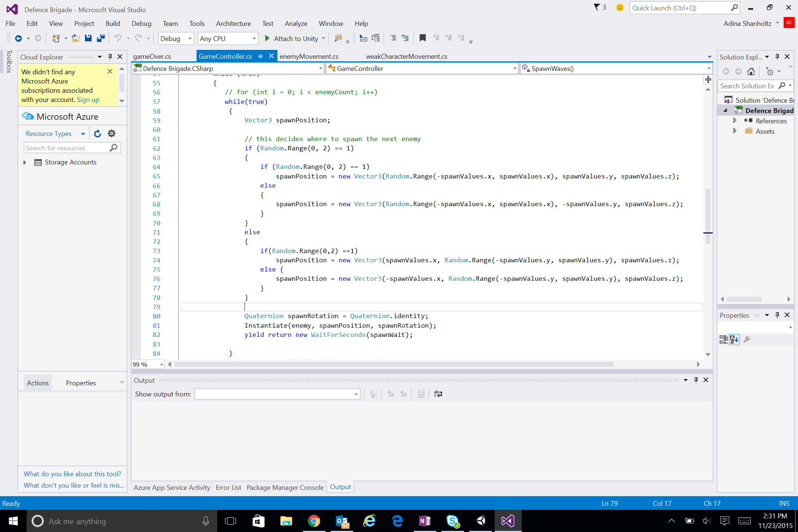
Task: Open the Package Manager Console tab
Action: [x=285, y=487]
